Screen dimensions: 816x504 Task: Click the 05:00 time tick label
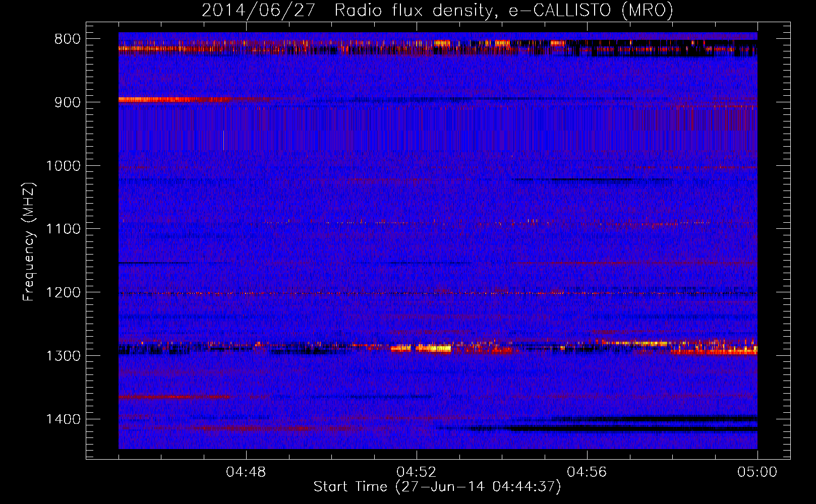757,472
